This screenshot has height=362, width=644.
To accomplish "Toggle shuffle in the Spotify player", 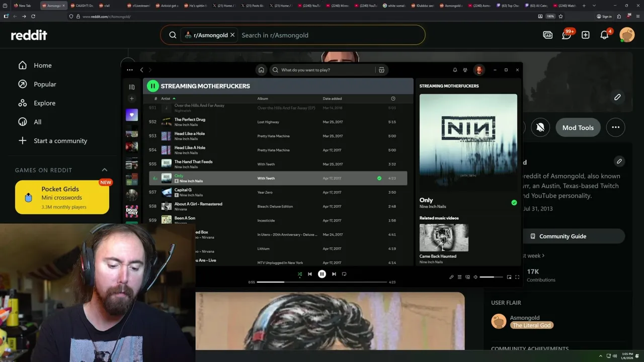I will (299, 274).
